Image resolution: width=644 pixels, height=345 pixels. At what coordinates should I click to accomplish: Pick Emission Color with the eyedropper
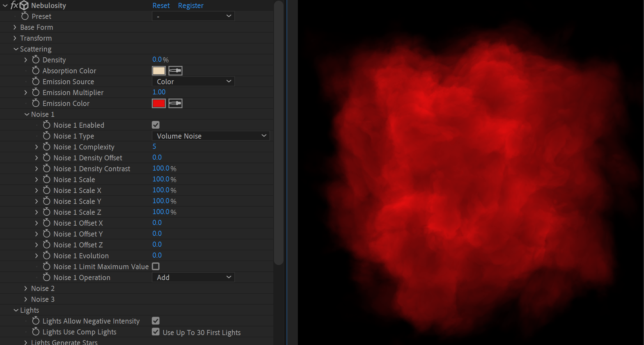175,103
